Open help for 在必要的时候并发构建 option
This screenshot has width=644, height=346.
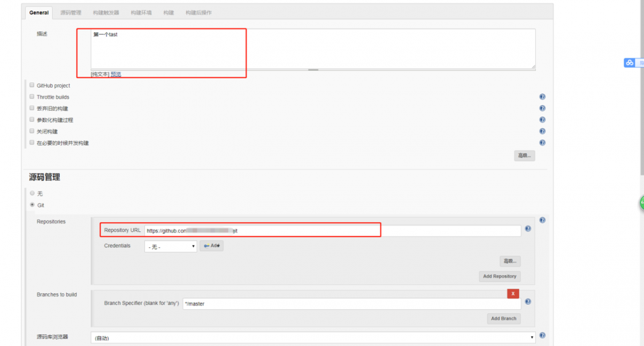tap(542, 143)
